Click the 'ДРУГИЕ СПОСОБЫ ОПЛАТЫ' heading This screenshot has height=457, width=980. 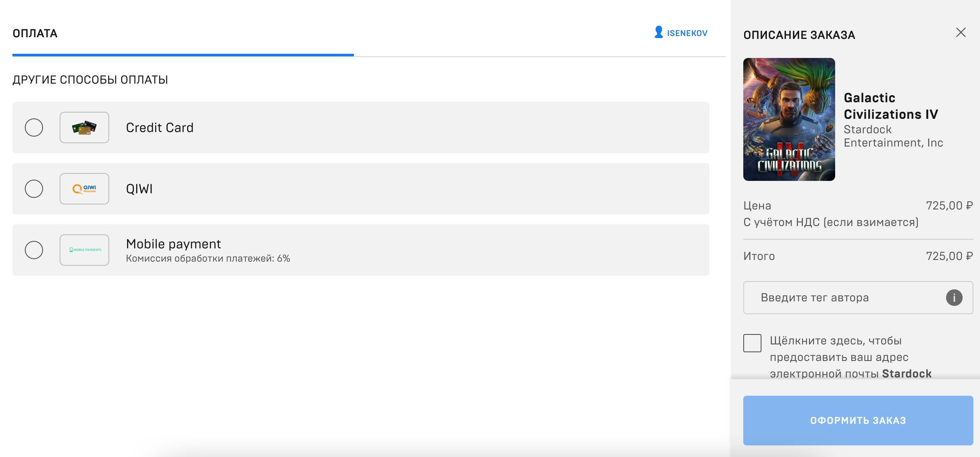[90, 80]
